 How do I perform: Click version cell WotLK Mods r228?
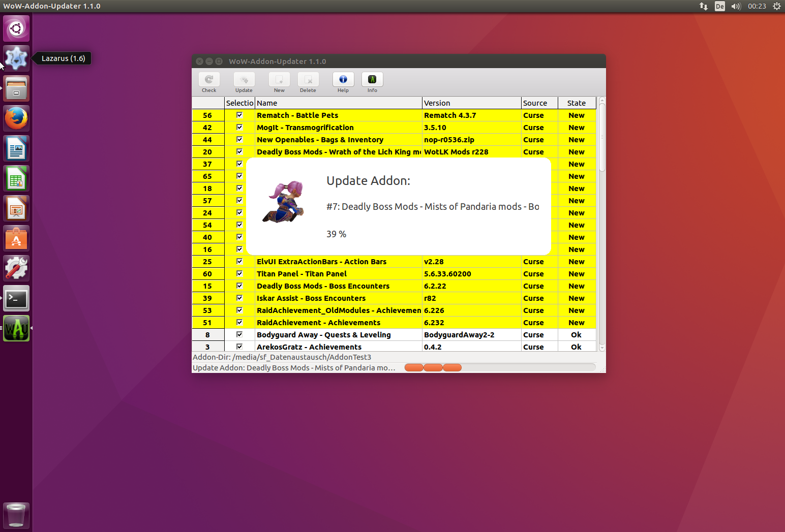tap(471, 151)
